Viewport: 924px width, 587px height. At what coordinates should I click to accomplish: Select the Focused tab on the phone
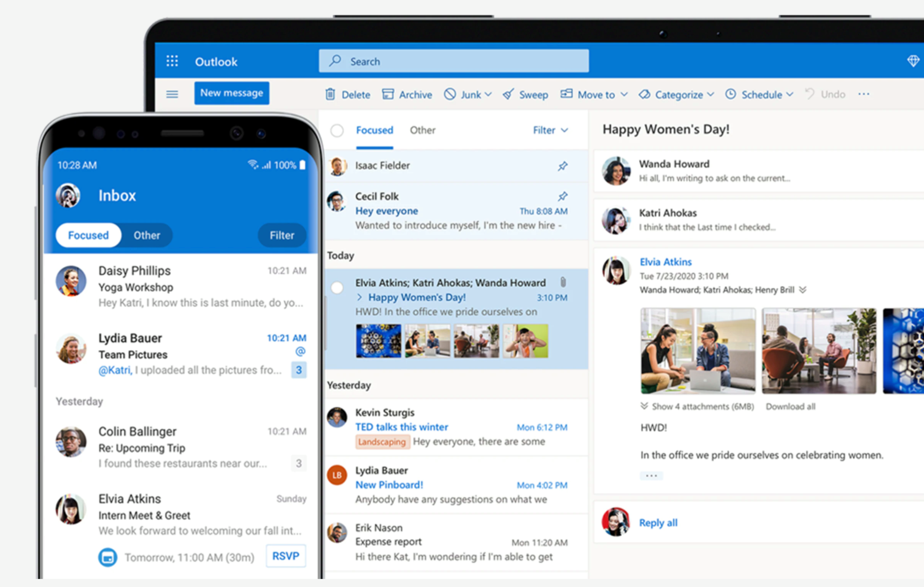click(88, 235)
